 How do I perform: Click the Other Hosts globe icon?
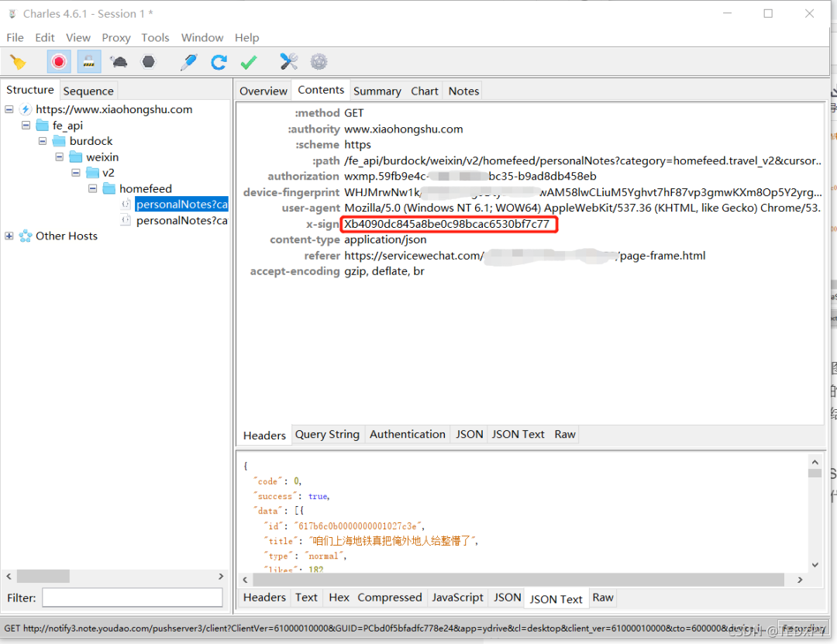point(25,236)
